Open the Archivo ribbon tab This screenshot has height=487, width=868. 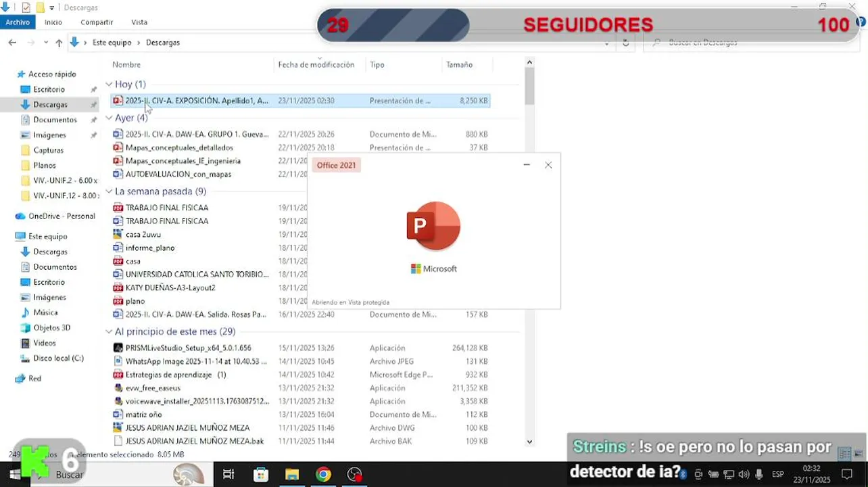[x=18, y=22]
